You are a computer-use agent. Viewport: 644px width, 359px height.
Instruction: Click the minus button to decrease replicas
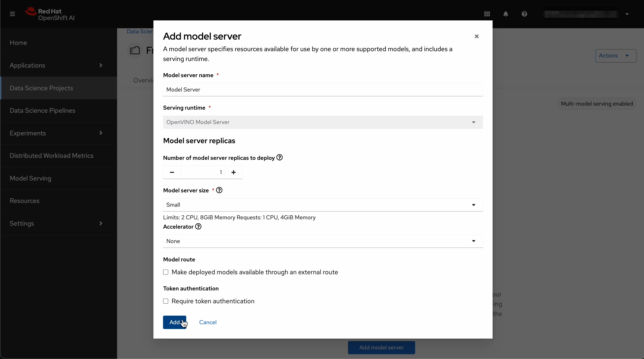tap(172, 172)
